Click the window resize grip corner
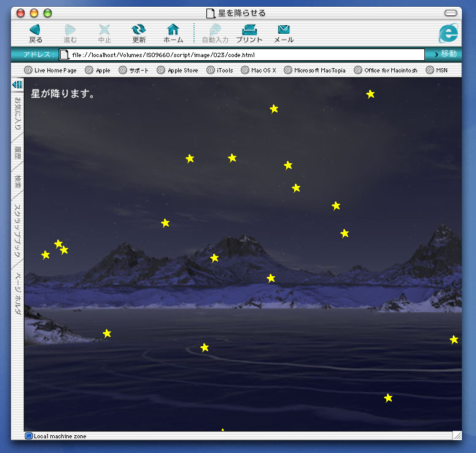476x453 pixels. point(457,436)
